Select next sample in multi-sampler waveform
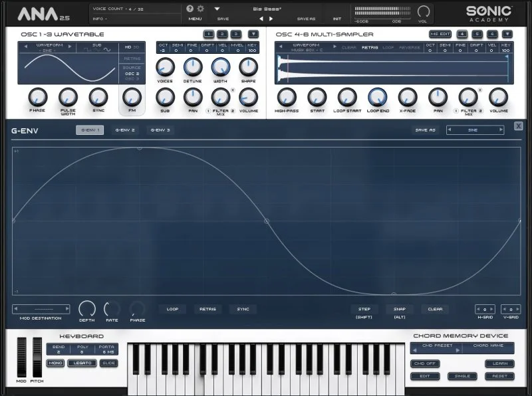Image resolution: width=532 pixels, height=396 pixels. [x=334, y=46]
